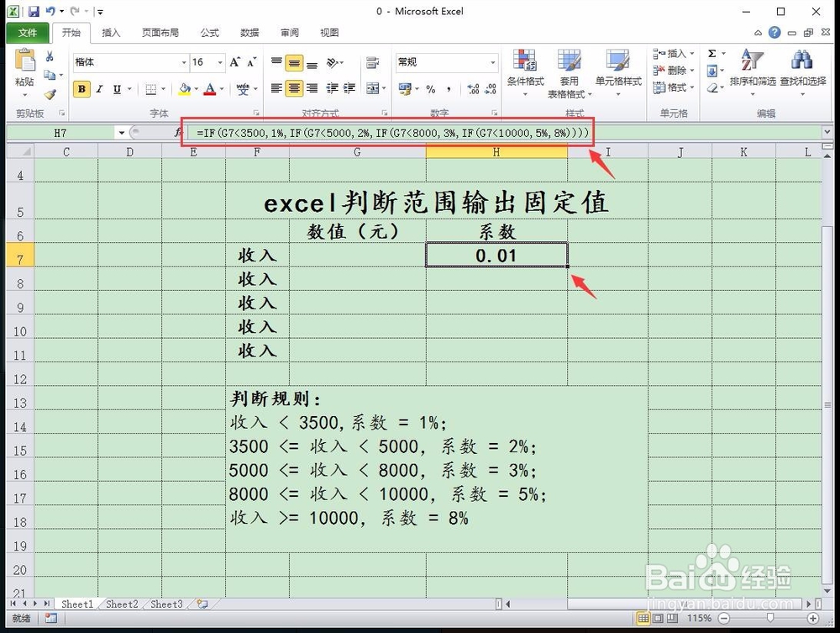
Task: Expand the Name Box dropdown arrow
Action: pyautogui.click(x=122, y=132)
